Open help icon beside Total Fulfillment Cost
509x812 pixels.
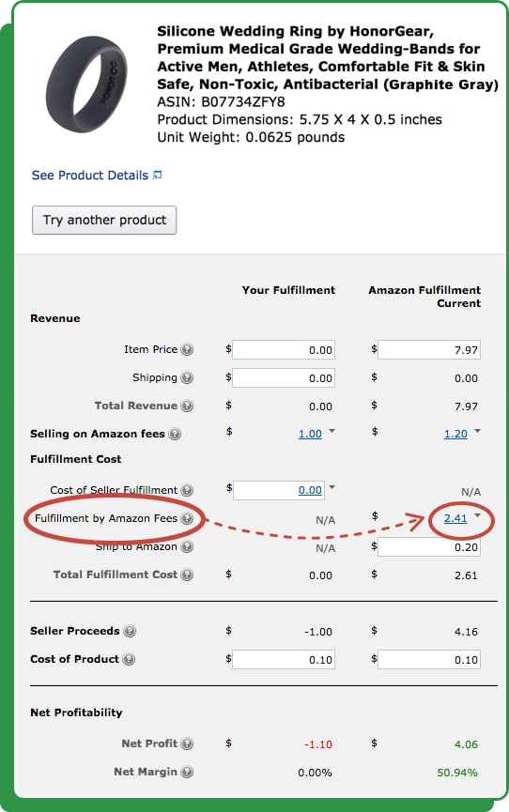tap(187, 575)
